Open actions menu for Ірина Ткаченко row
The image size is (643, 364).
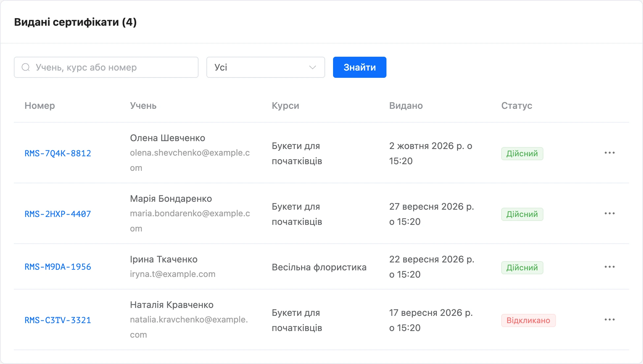click(609, 267)
